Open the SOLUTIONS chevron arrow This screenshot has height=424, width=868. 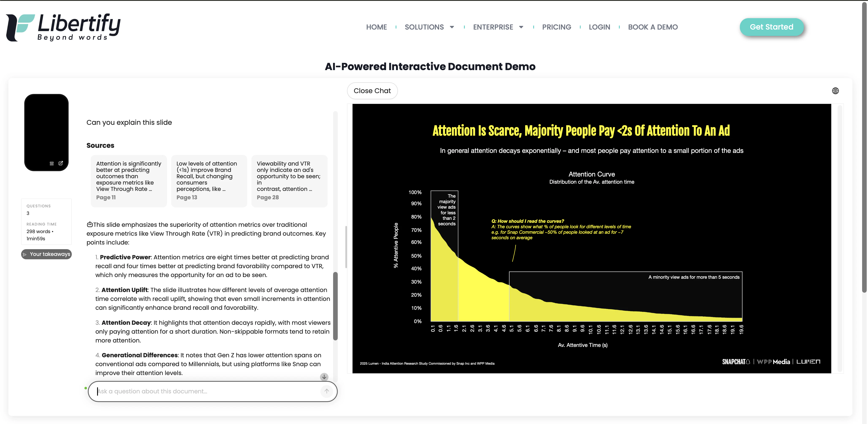(452, 27)
